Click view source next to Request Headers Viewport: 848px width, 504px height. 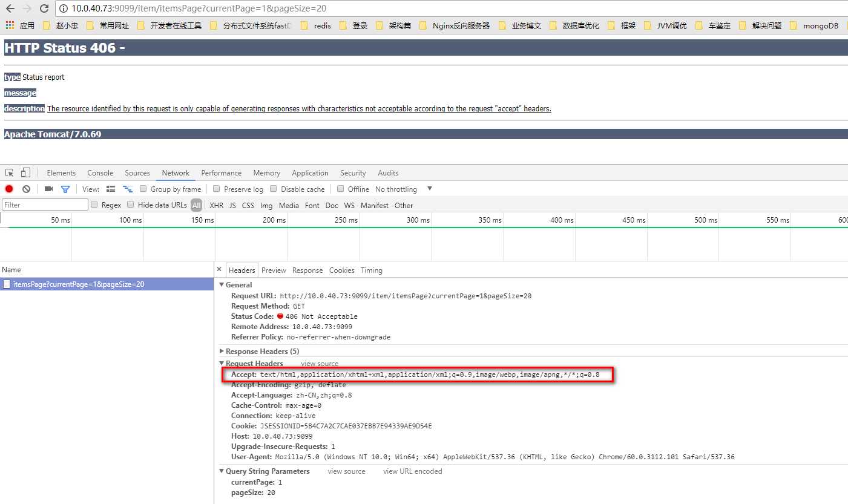tap(320, 364)
